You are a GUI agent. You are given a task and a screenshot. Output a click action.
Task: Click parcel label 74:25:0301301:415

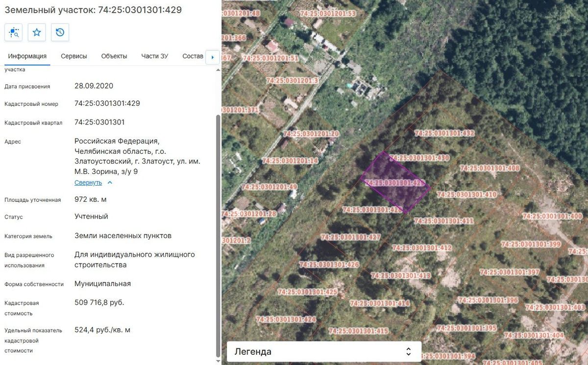point(358,331)
